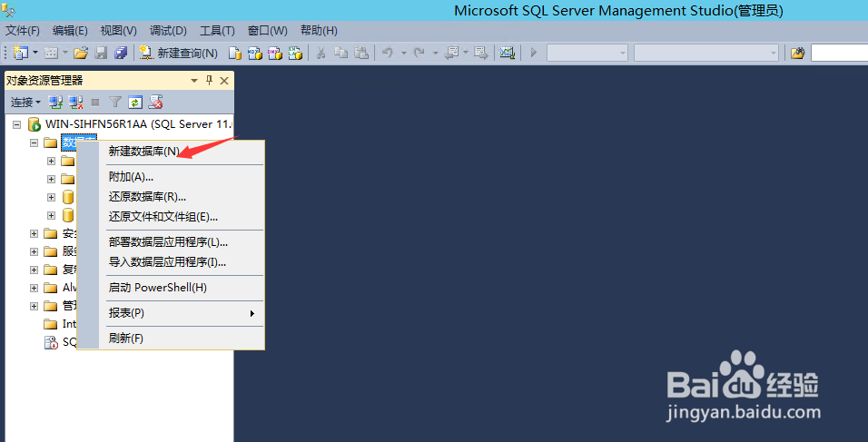Image resolution: width=868 pixels, height=442 pixels.
Task: Choose 还原数据库(R)... in the context menu
Action: [171, 197]
